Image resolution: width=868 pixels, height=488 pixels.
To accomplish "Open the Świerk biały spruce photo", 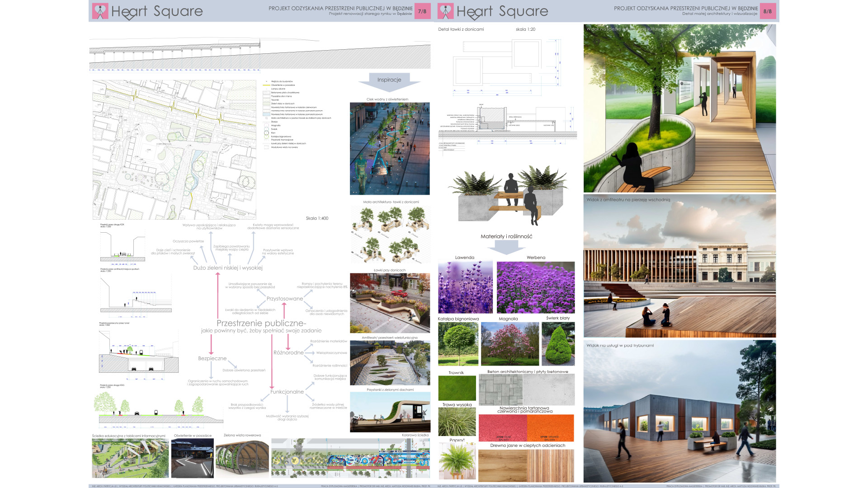I will [558, 344].
